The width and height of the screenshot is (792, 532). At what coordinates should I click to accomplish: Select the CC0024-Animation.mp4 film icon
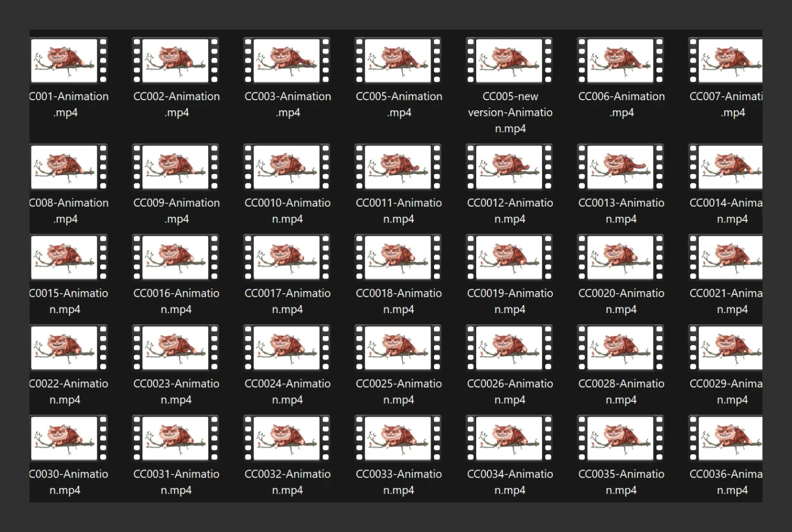coord(287,348)
